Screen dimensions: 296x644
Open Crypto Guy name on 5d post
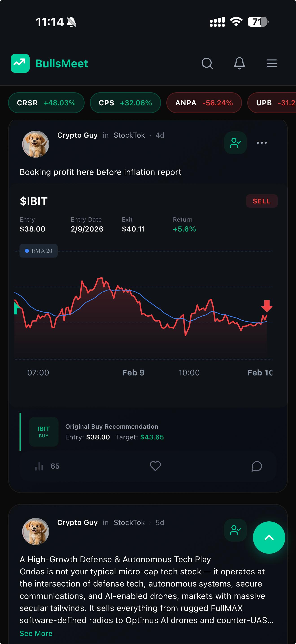77,523
